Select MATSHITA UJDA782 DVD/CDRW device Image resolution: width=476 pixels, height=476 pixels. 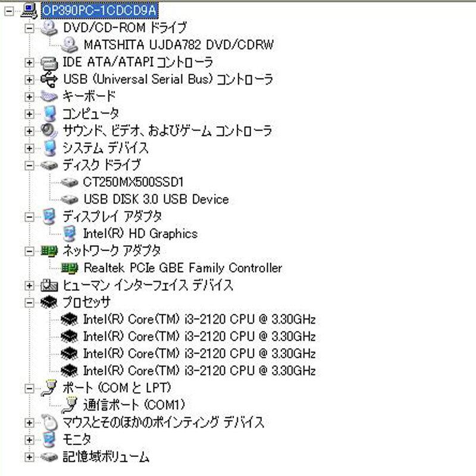point(178,45)
